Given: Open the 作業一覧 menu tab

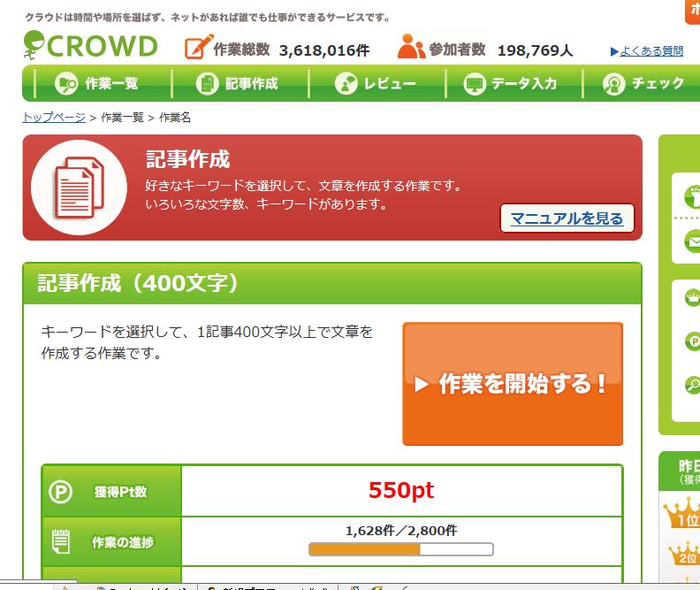Looking at the screenshot, I should [97, 84].
